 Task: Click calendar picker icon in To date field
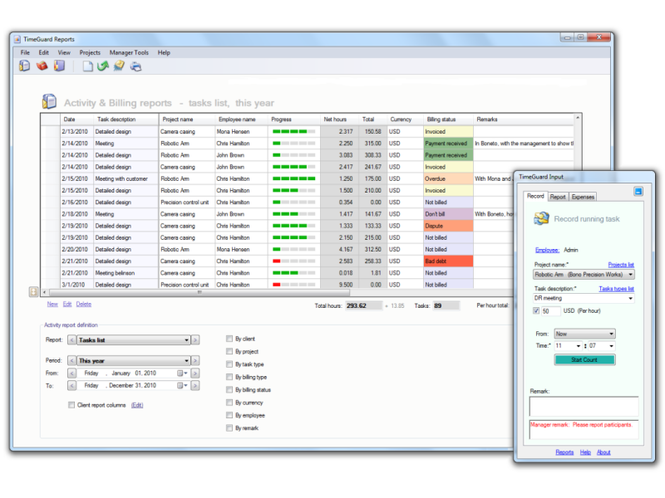click(180, 386)
